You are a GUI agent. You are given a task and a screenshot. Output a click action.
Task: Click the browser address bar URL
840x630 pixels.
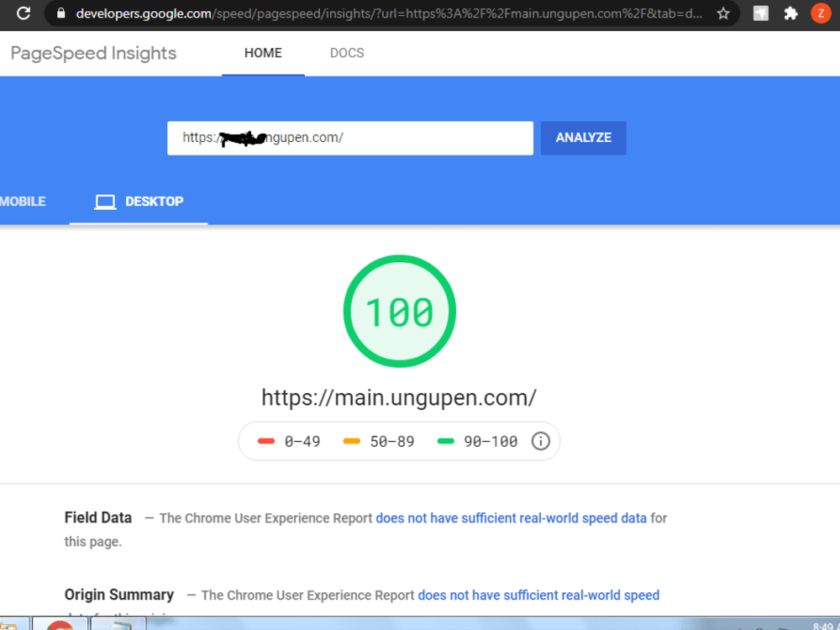point(389,13)
